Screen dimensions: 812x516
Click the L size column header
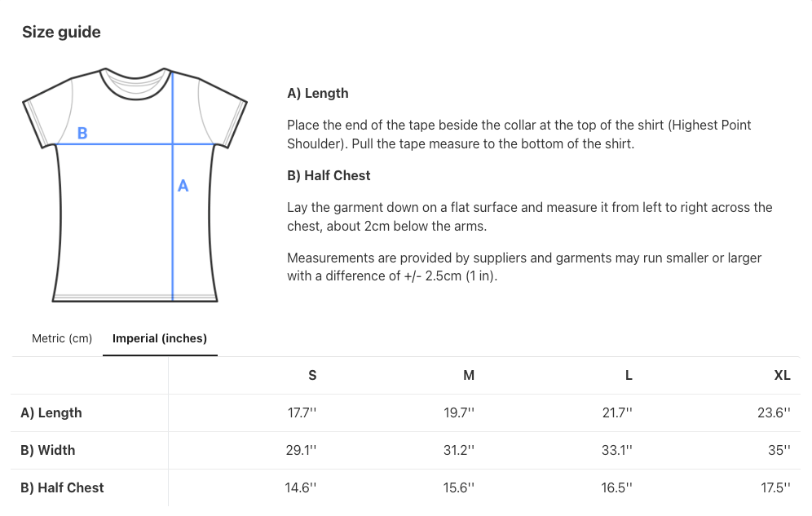[629, 376]
